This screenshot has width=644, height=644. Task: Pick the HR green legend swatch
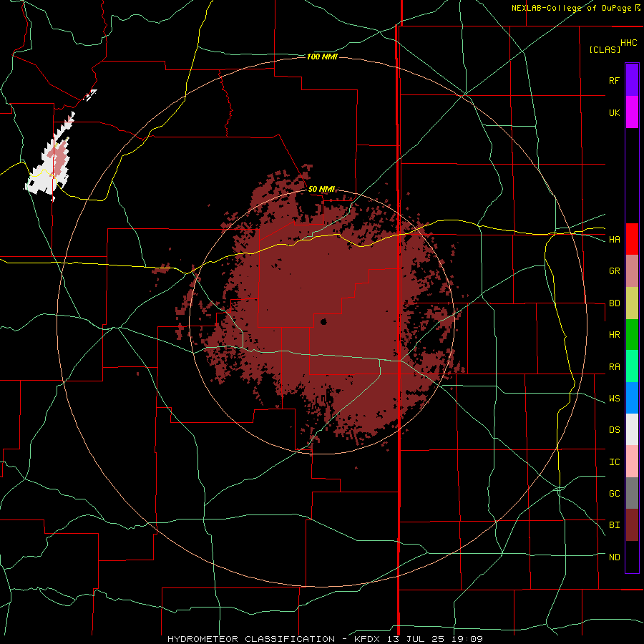(632, 335)
